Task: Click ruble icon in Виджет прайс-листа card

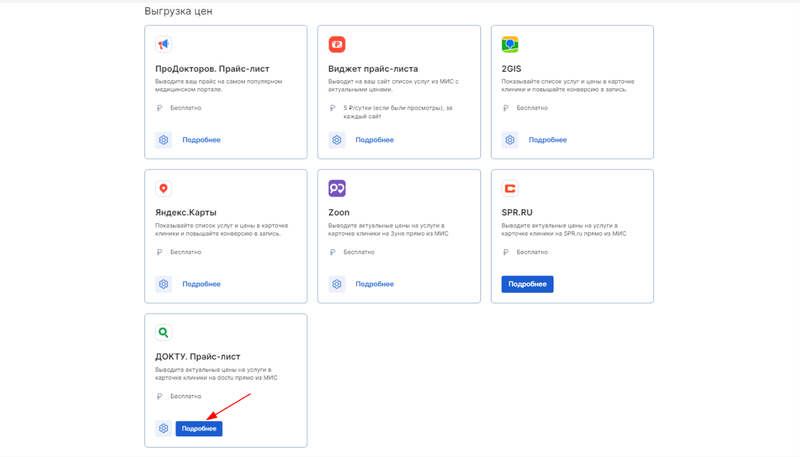Action: (333, 108)
